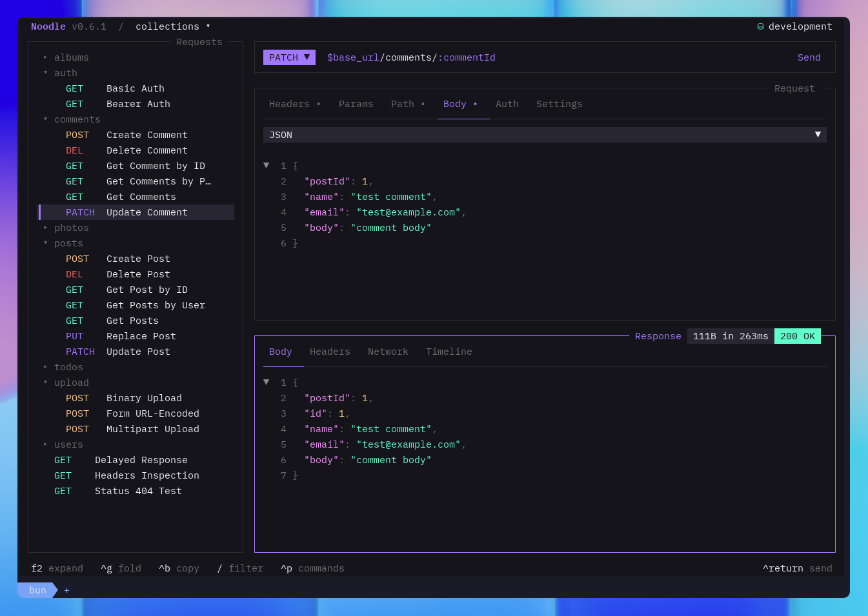Select the Update Post request
This screenshot has height=616, width=868.
(x=137, y=352)
